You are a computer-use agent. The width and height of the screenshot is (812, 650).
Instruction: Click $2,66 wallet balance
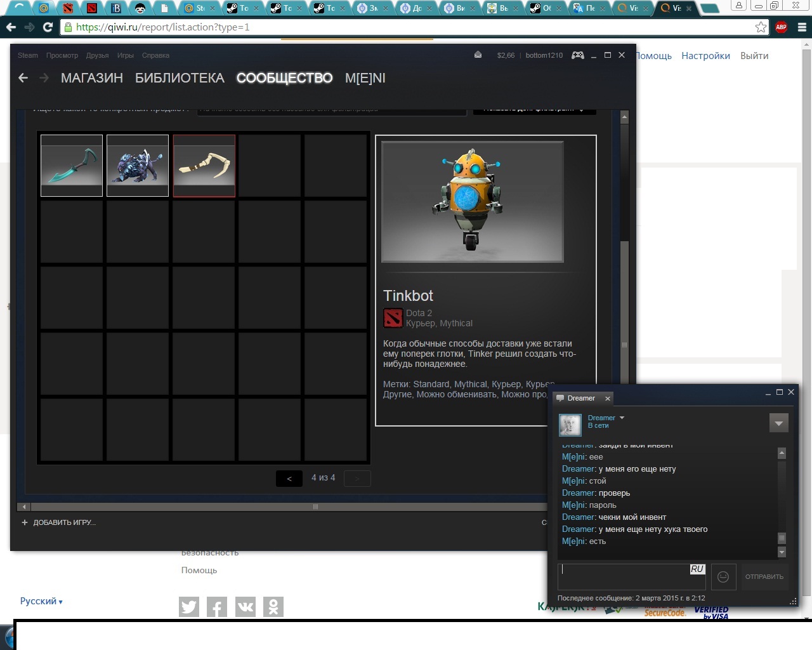[506, 55]
